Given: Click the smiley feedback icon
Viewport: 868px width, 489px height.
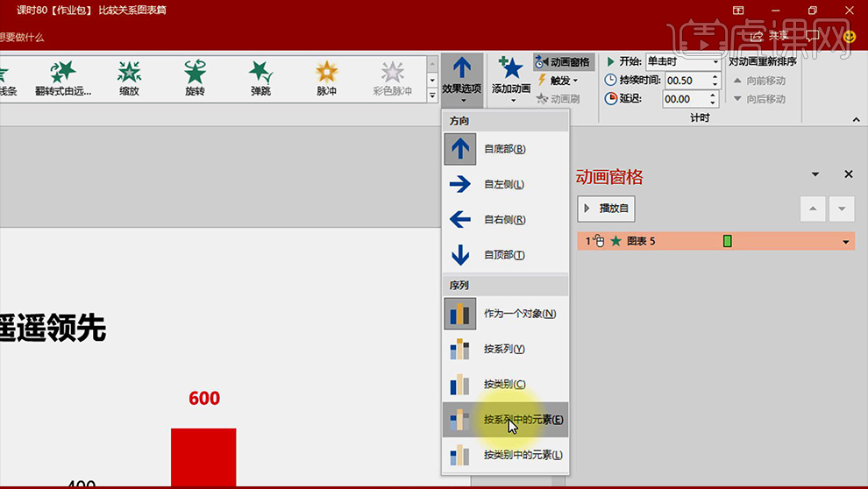Looking at the screenshot, I should tap(850, 37).
